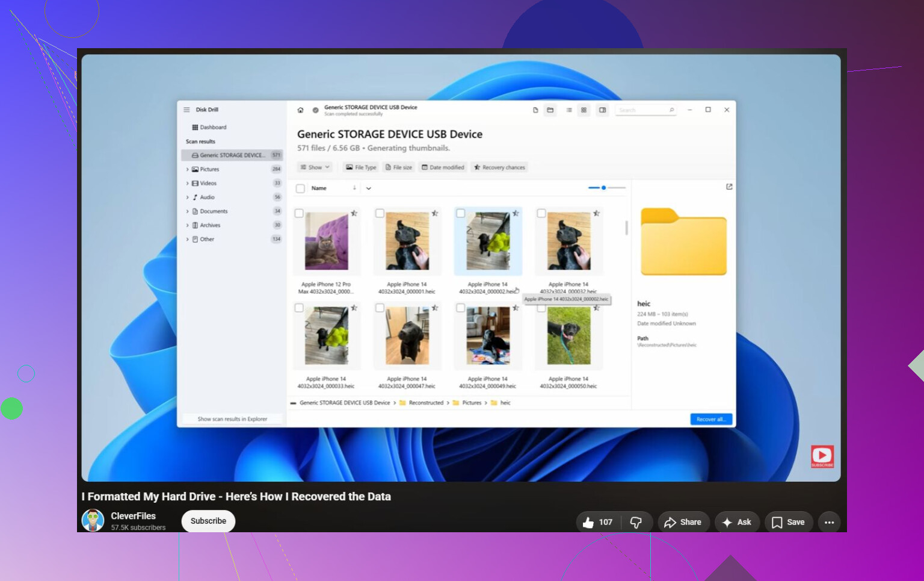Click the CleverFiles channel name
Viewport: 924px width, 581px height.
(x=133, y=516)
